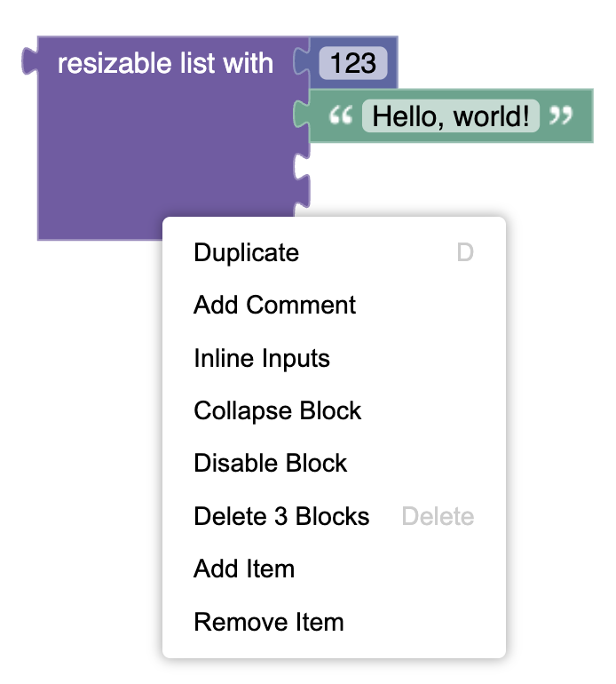This screenshot has height=684, width=616.
Task: Click the closing quote icon
Action: tap(561, 115)
